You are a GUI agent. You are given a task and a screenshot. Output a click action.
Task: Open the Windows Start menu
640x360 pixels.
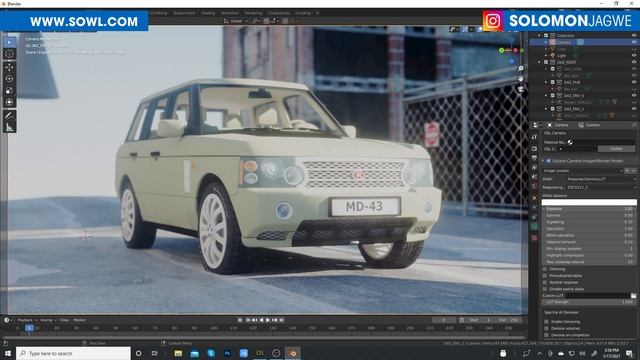pyautogui.click(x=7, y=353)
